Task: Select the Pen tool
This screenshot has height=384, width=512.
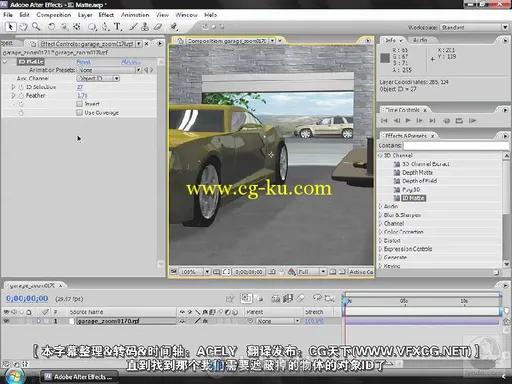Action: 105,27
